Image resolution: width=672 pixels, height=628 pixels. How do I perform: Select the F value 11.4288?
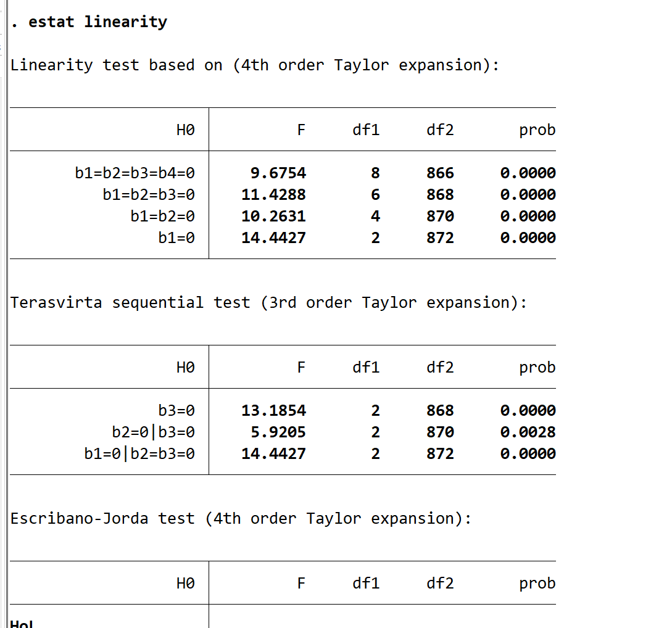pos(273,195)
